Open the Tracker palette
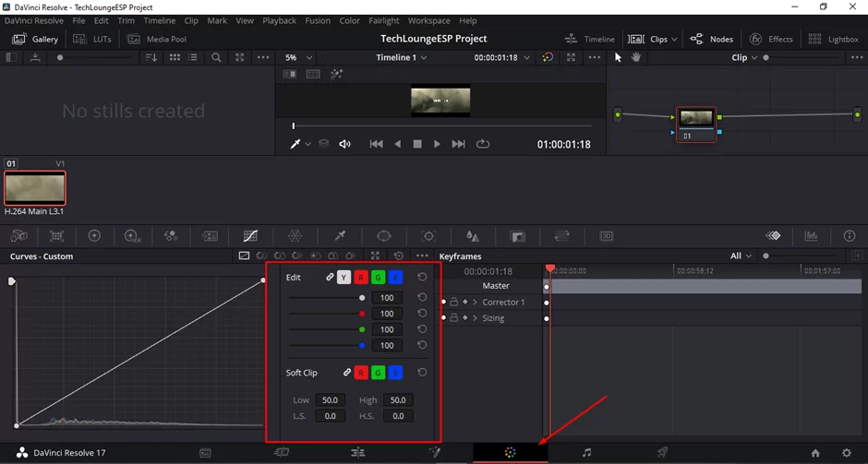The width and height of the screenshot is (868, 464). pos(428,236)
